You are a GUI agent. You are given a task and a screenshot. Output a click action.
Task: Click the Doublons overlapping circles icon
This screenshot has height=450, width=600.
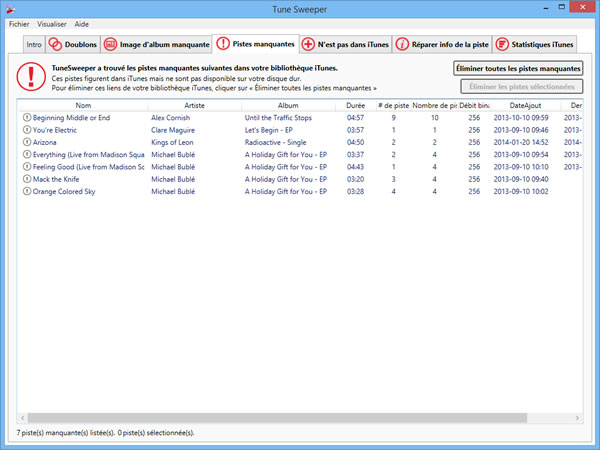[55, 44]
